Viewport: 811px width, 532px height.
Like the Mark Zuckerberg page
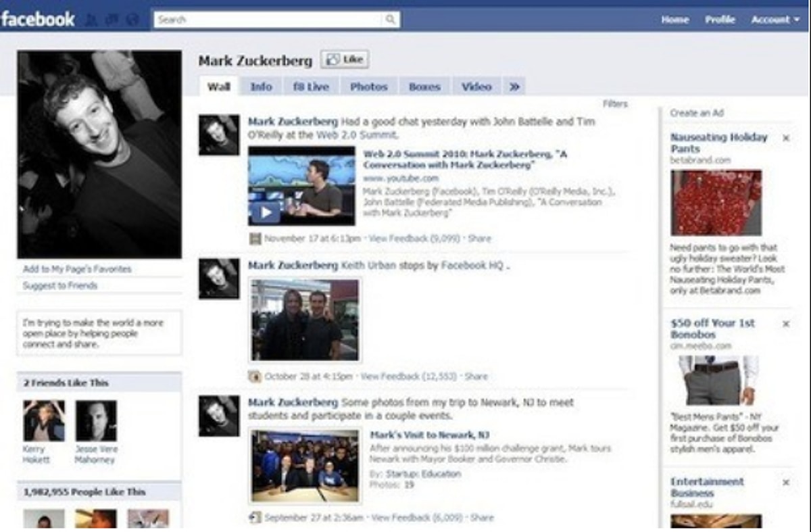[x=345, y=59]
